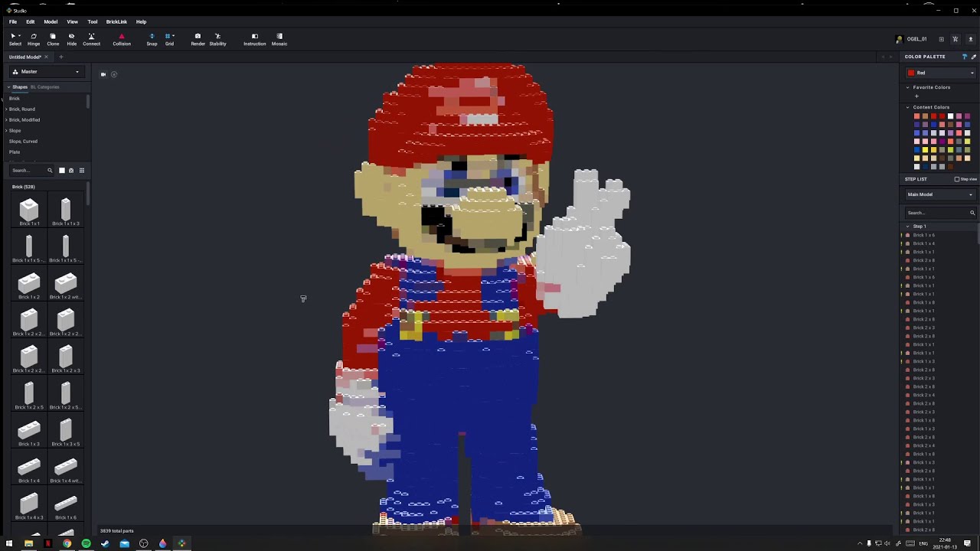Enable the Step view checkbox
The width and height of the screenshot is (980, 551).
956,179
